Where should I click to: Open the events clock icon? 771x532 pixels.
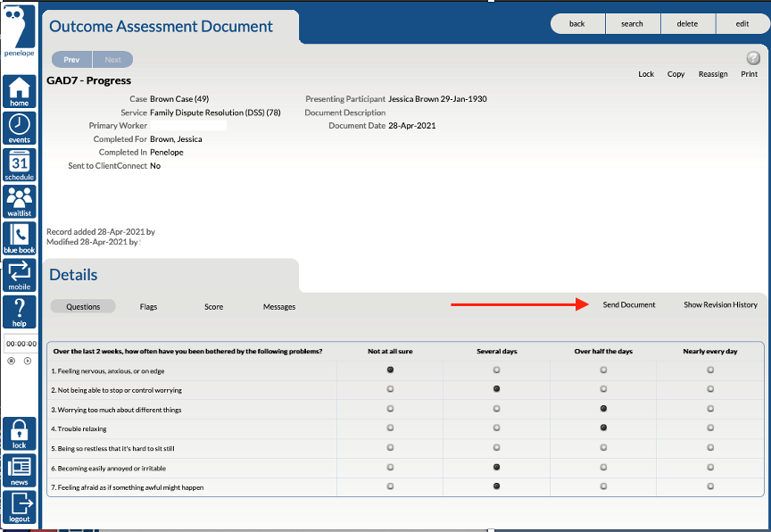19,128
